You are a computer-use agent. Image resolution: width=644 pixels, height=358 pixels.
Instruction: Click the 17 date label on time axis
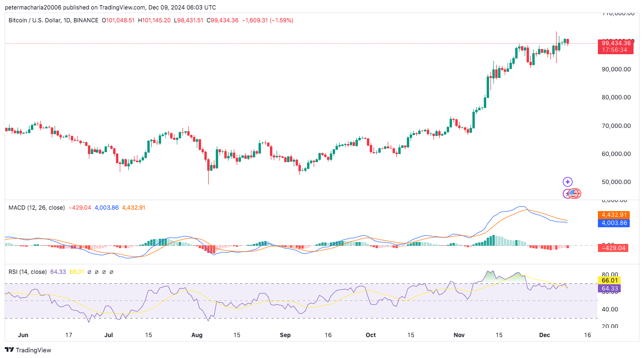pyautogui.click(x=68, y=335)
